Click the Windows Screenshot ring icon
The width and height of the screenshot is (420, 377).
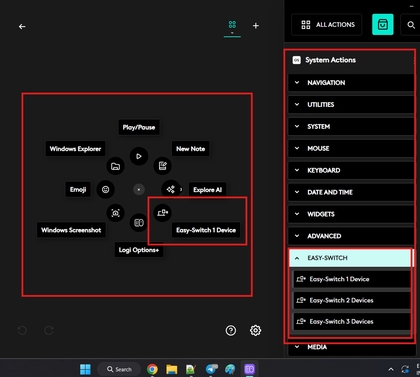point(115,213)
